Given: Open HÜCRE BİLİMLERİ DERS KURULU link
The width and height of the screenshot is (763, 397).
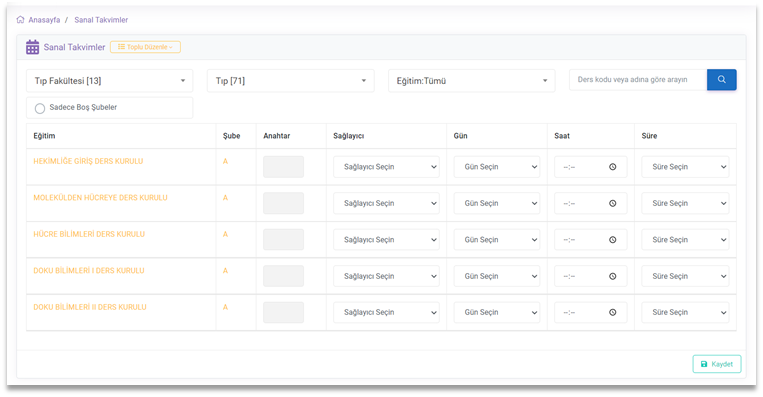Looking at the screenshot, I should 89,234.
